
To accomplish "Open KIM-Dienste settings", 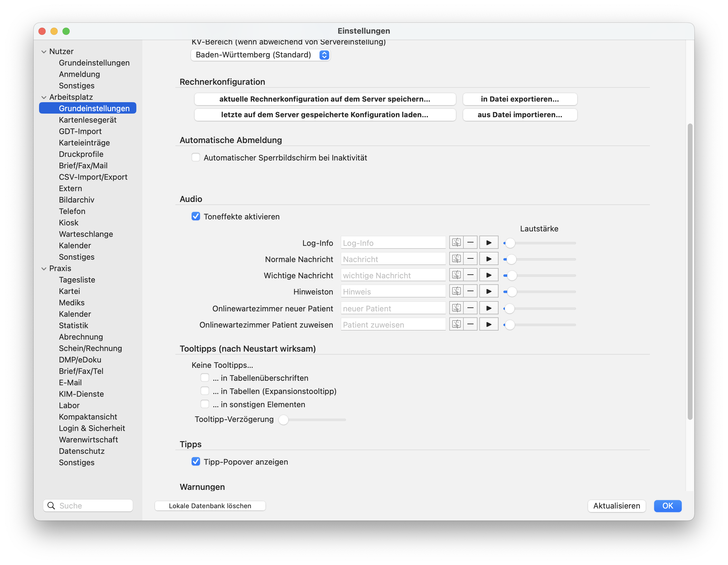I will pyautogui.click(x=81, y=394).
